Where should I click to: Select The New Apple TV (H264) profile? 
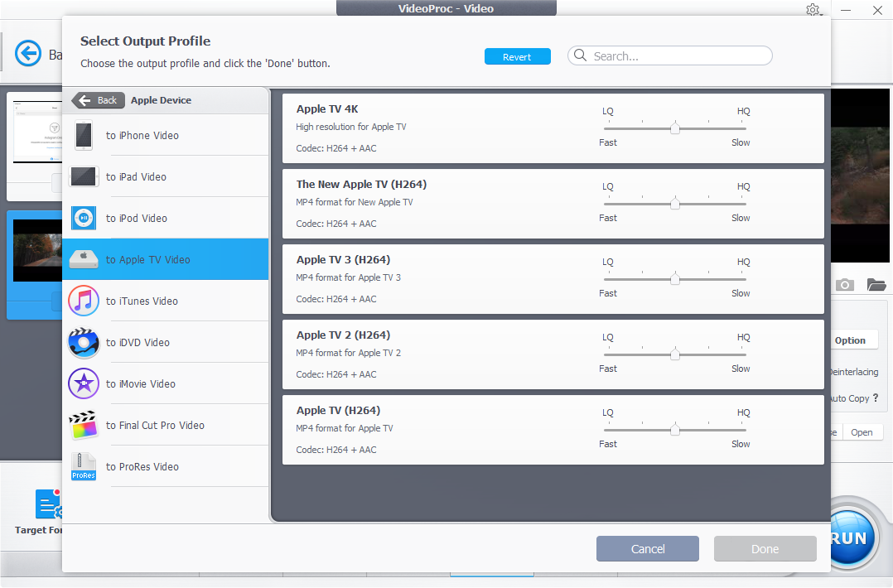553,203
